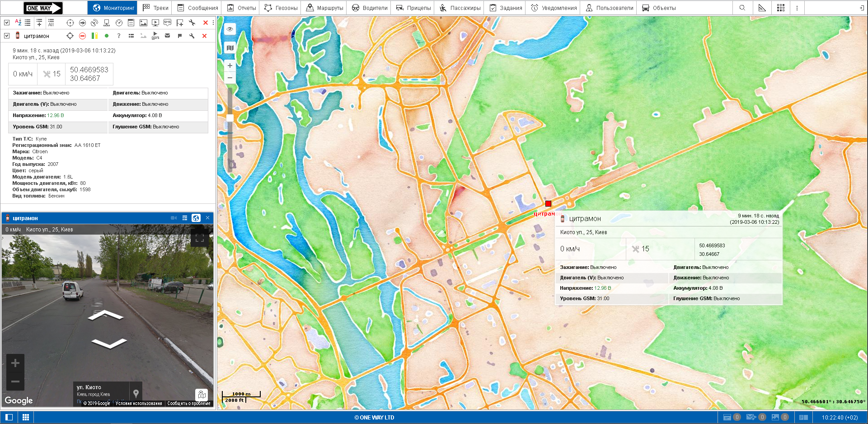The width and height of the screenshot is (868, 424).
Task: Open the Пассажиры section
Action: (460, 8)
